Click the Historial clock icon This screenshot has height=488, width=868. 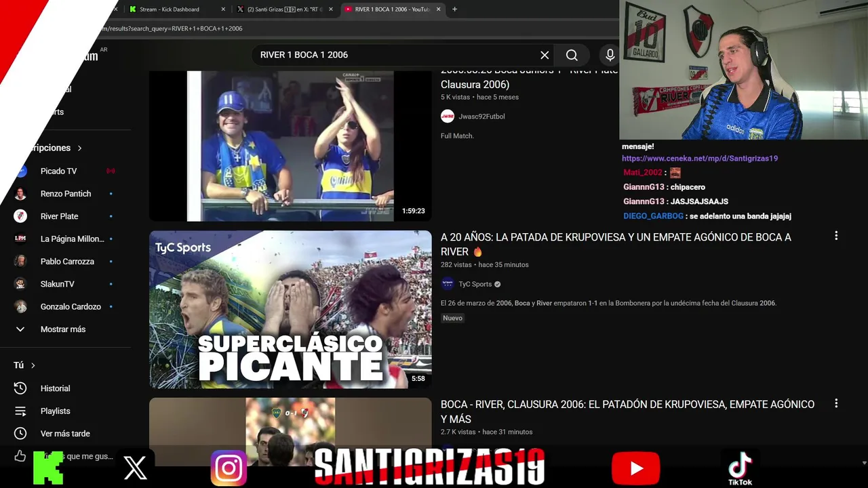tap(20, 388)
